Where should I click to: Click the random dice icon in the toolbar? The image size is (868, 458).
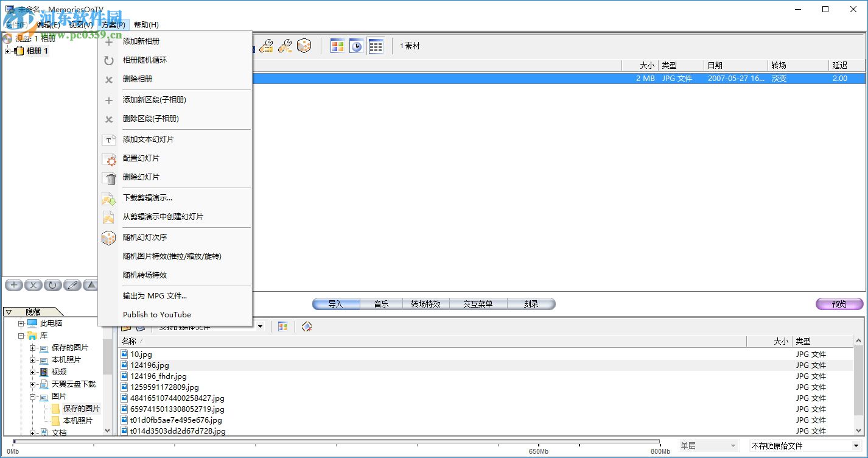[304, 46]
